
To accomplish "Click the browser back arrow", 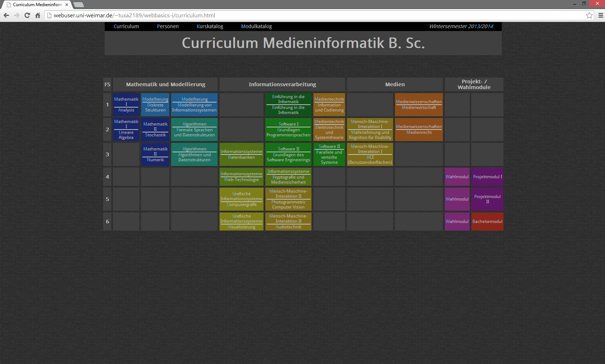I will 6,15.
